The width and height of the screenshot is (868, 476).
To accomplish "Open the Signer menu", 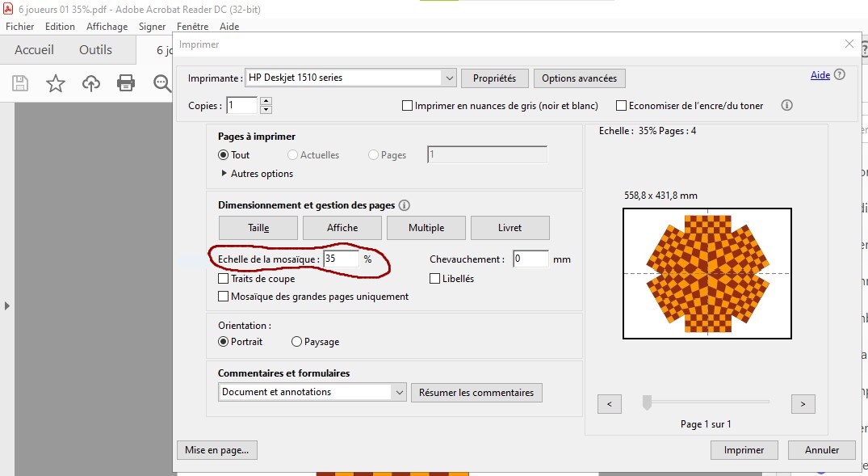I will pos(153,26).
